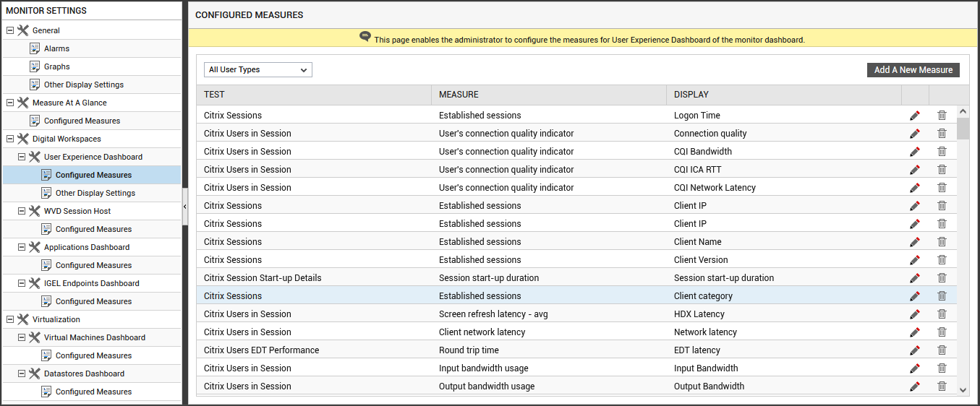
Task: Open Graphs settings in tree
Action: coord(57,66)
